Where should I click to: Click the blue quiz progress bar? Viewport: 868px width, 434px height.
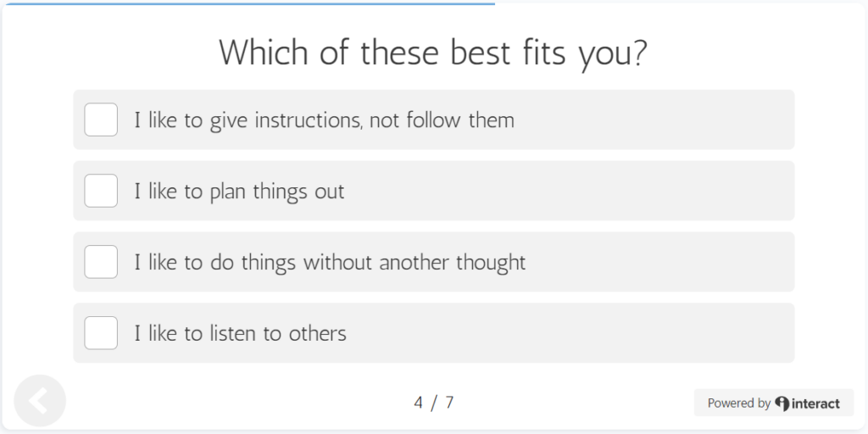249,4
